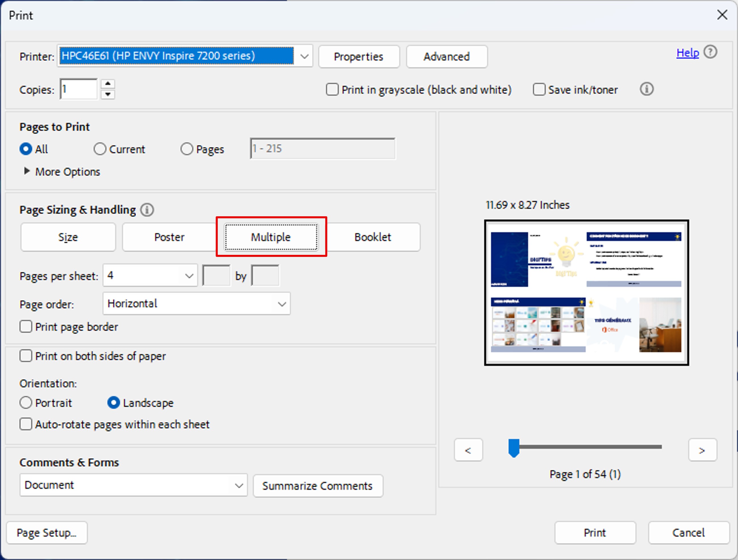Go to previous preview page
Viewport: 738px width, 560px height.
pos(468,450)
